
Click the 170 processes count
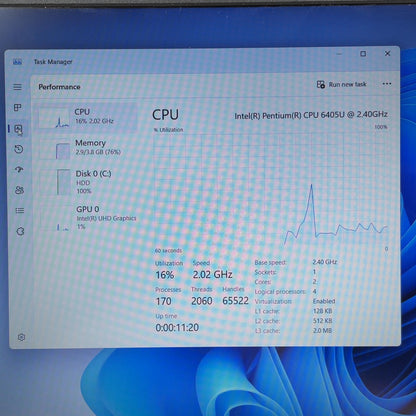click(x=163, y=301)
